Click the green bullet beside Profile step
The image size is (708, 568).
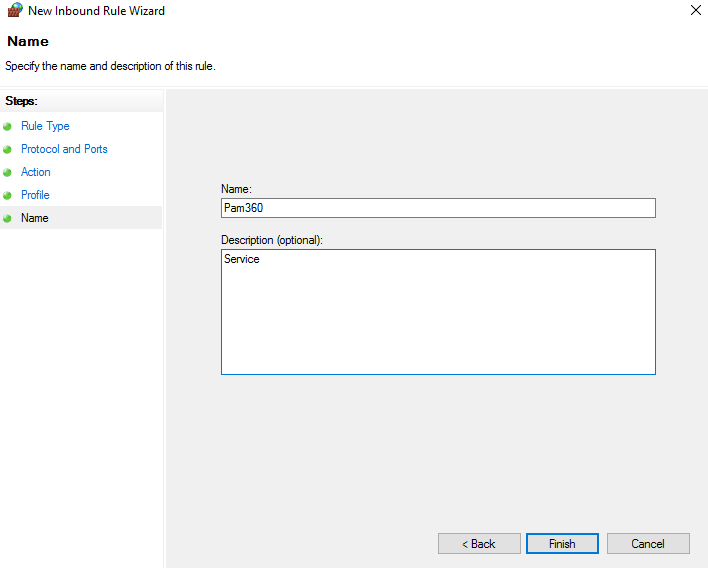pyautogui.click(x=8, y=196)
